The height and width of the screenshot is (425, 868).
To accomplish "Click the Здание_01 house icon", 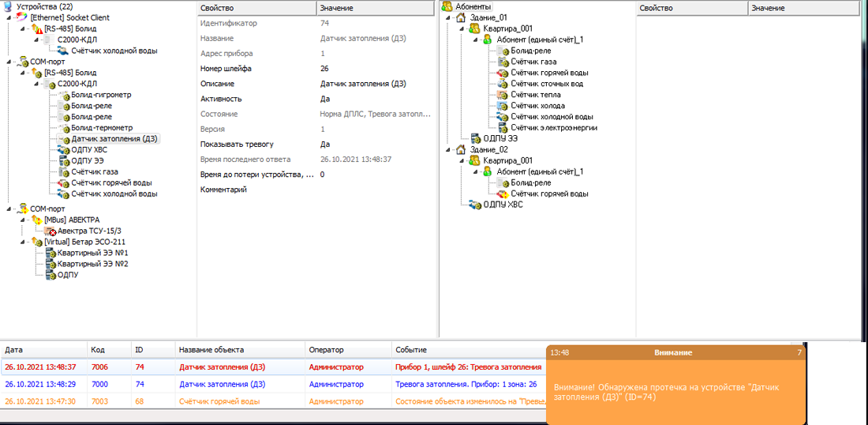I will click(x=460, y=17).
